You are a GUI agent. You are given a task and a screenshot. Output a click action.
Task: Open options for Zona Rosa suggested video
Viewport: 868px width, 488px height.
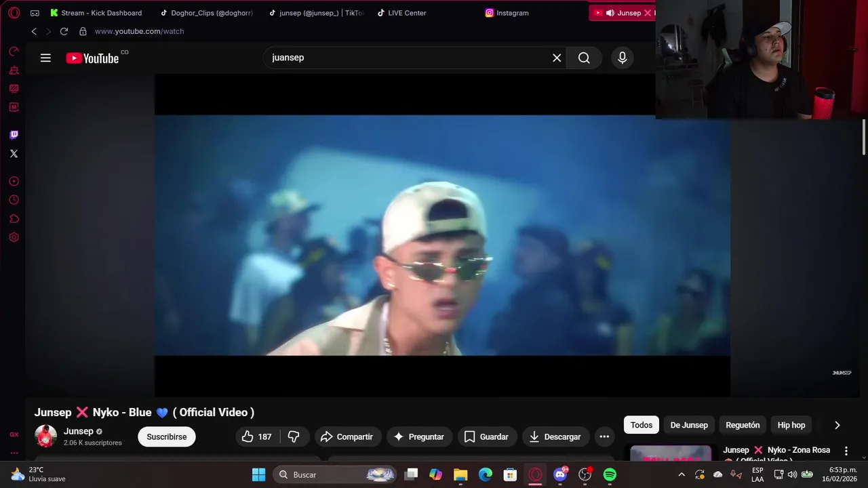(846, 451)
